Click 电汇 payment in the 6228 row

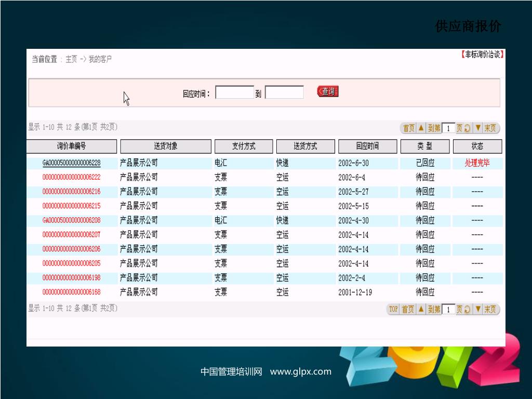click(x=221, y=163)
